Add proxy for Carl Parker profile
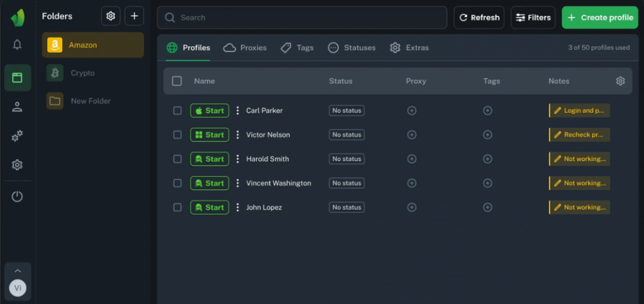644x304 pixels. 412,111
